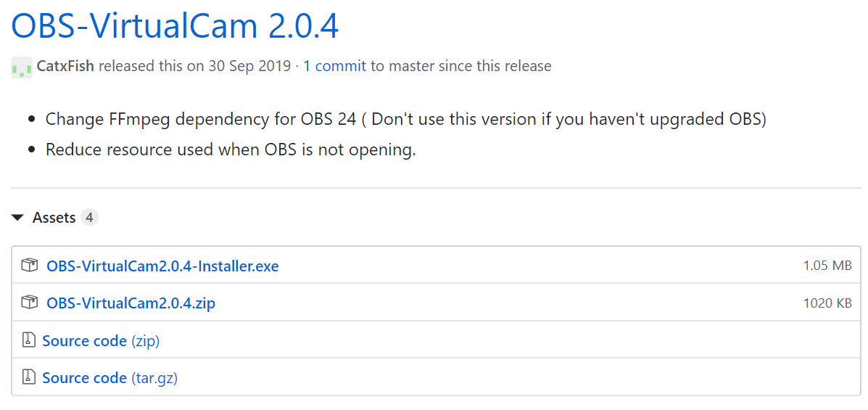The image size is (868, 410).
Task: Click file icon beside Source code (tar.gz)
Action: pyautogui.click(x=29, y=377)
